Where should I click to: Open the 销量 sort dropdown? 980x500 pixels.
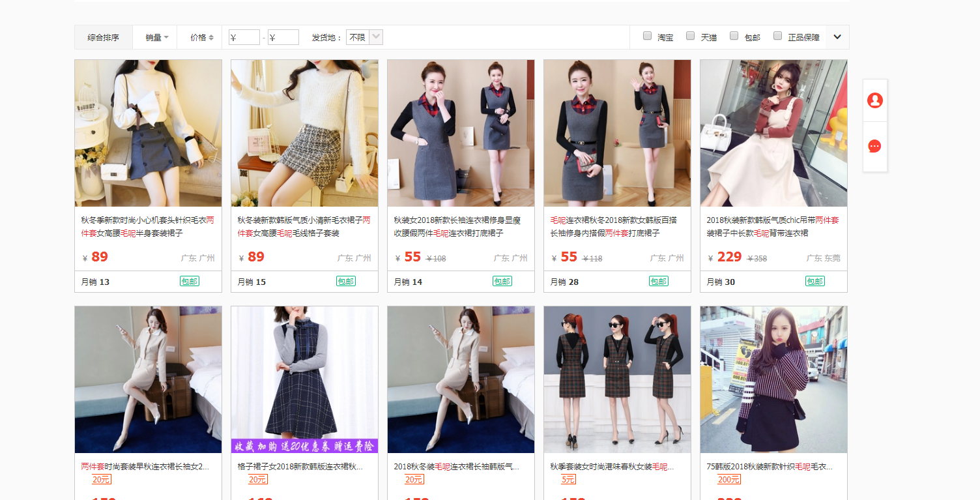156,38
